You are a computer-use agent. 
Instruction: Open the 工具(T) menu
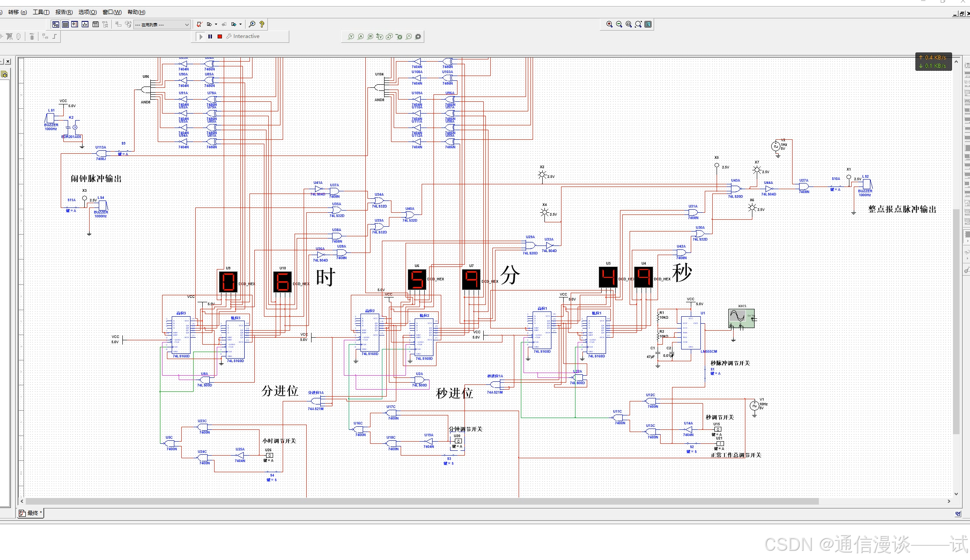(41, 12)
